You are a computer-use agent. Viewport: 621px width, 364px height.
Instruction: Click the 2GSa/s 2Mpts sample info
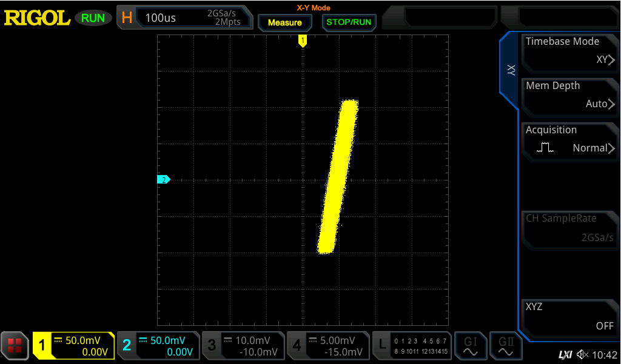[224, 18]
